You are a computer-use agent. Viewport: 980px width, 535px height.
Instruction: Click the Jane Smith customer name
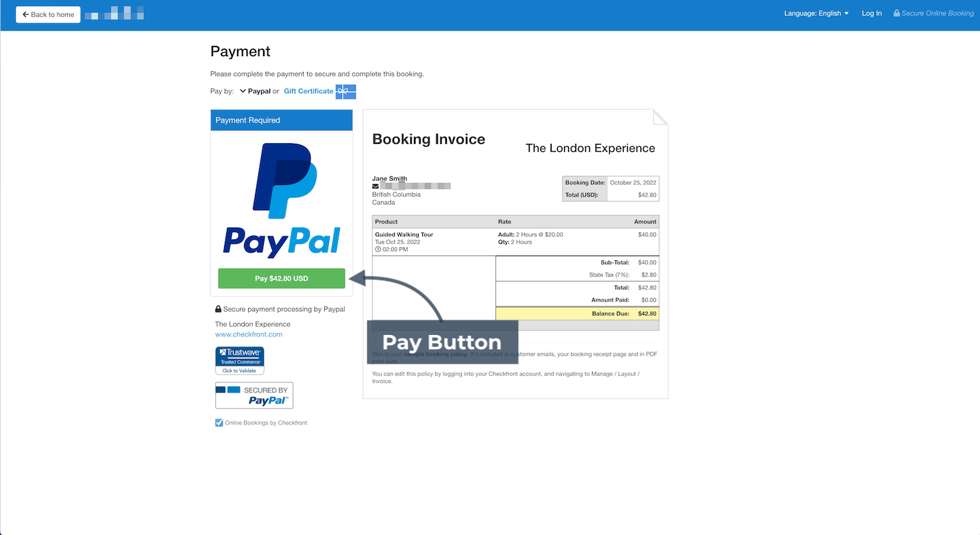click(x=389, y=178)
